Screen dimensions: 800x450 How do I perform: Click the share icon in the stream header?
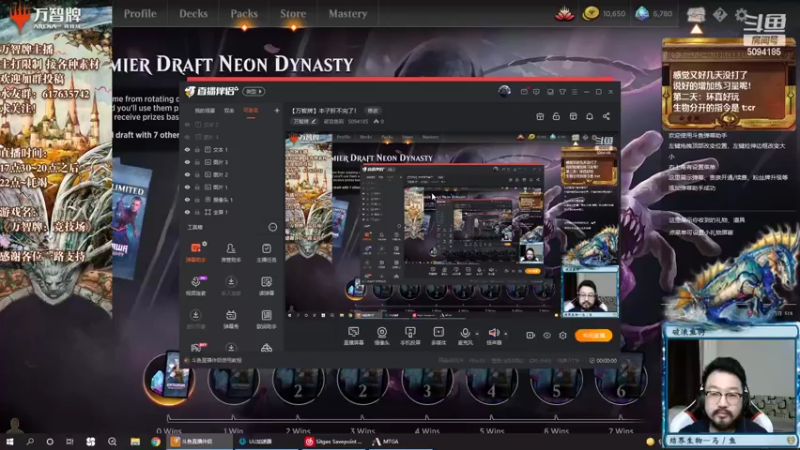606,116
